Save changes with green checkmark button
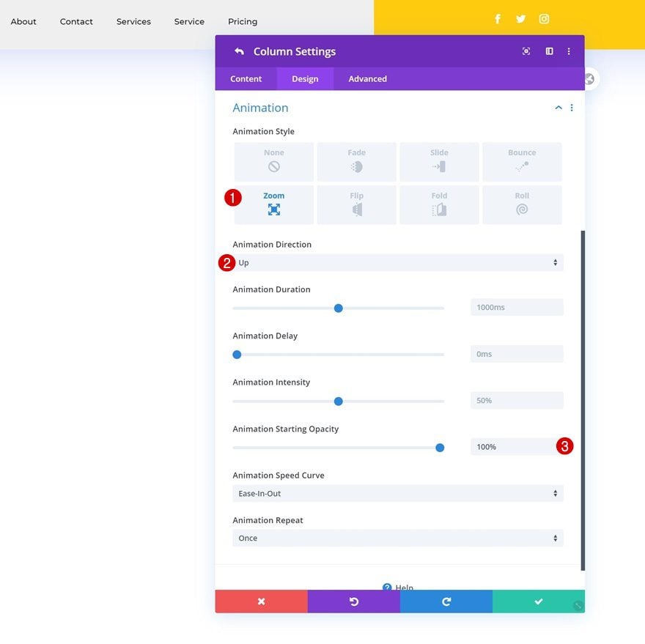 pyautogui.click(x=539, y=602)
